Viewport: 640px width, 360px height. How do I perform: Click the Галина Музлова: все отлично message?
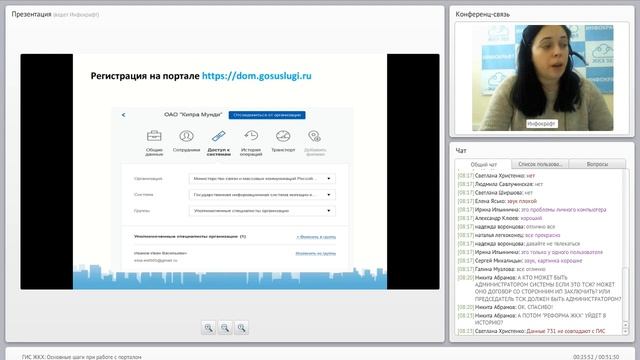point(501,269)
